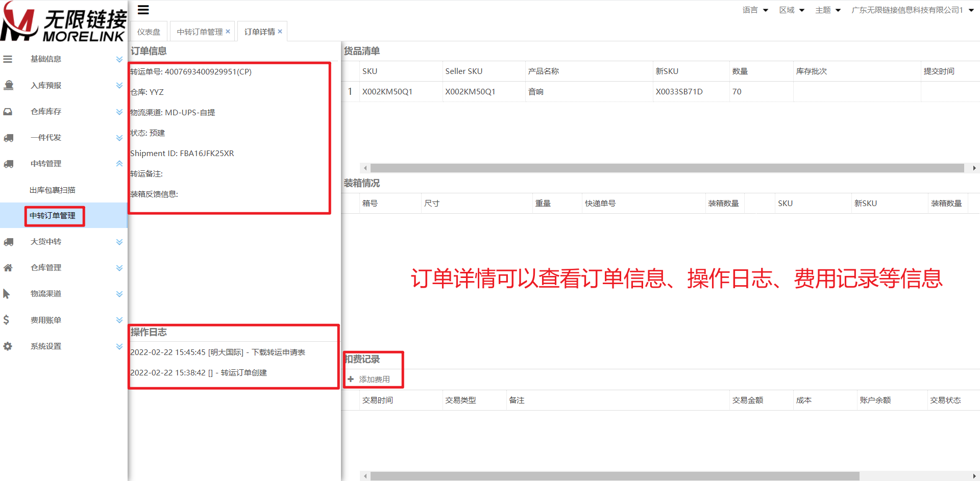Close the 中转订单管理 tab
Screen dimensions: 980x481
pos(228,32)
